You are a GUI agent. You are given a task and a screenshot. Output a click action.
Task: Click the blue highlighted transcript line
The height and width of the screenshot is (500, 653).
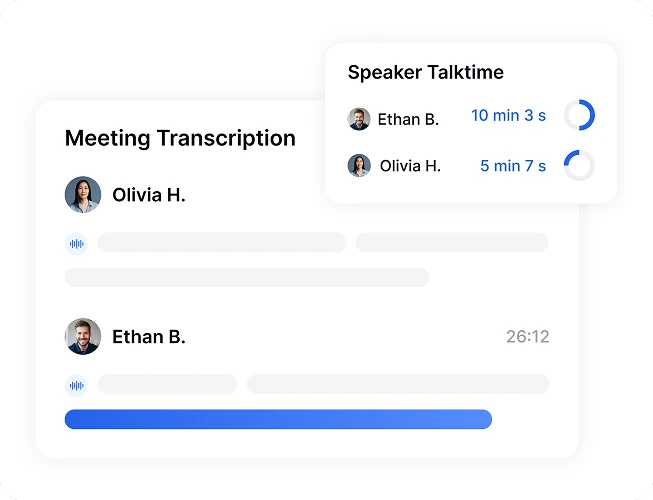pos(278,419)
